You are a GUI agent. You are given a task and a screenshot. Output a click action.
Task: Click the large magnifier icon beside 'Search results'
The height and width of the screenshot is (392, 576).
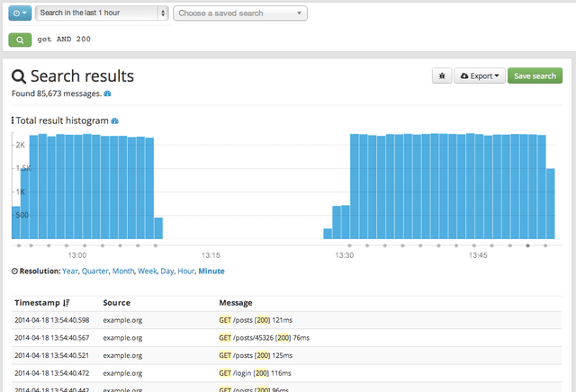click(19, 76)
